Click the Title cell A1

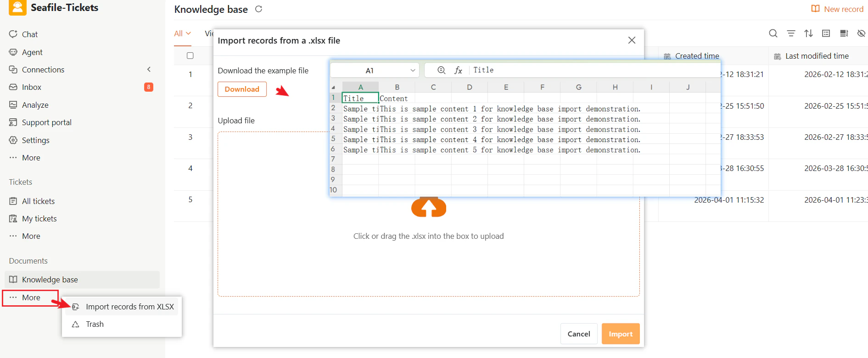pyautogui.click(x=360, y=98)
